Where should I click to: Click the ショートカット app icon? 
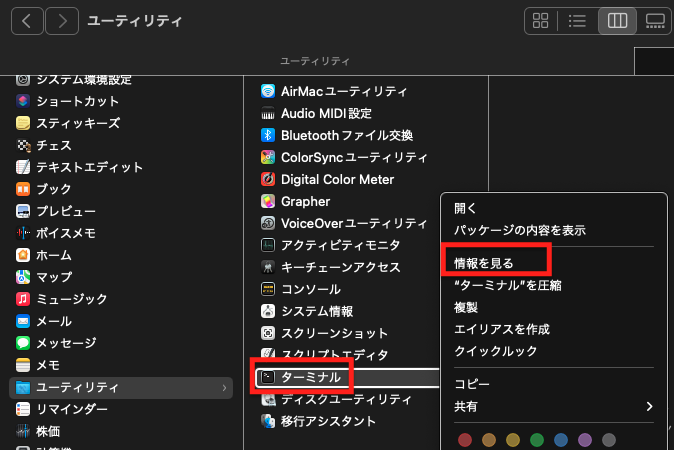[x=23, y=101]
